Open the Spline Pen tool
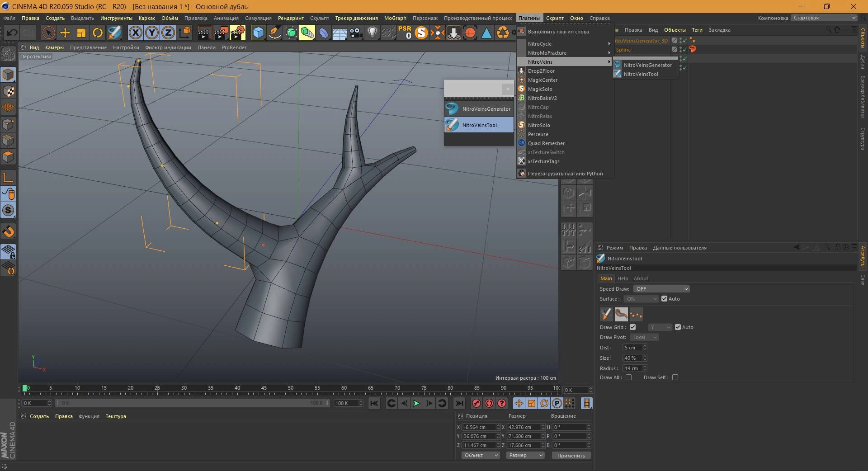The image size is (868, 471). (274, 33)
